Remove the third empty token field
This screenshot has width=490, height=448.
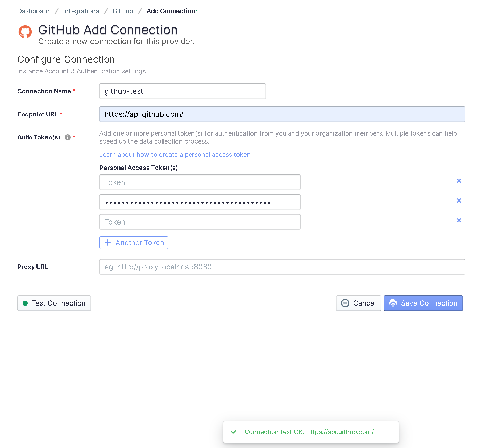459,220
